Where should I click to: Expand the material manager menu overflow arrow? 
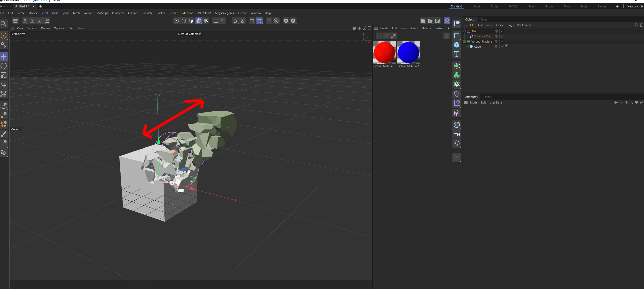click(x=449, y=28)
